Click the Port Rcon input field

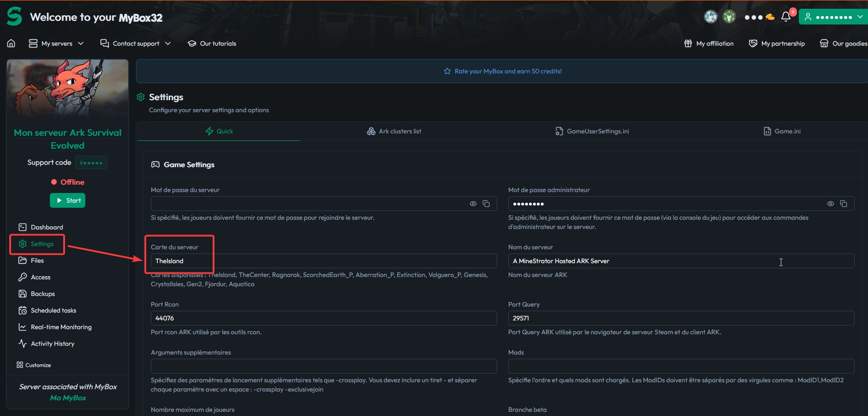[x=323, y=318]
